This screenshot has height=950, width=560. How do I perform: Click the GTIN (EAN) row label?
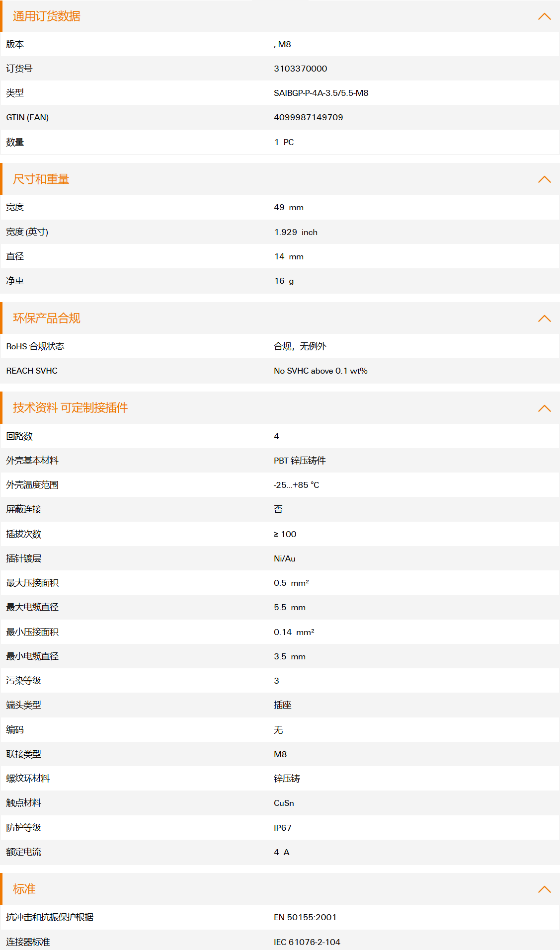pos(27,117)
